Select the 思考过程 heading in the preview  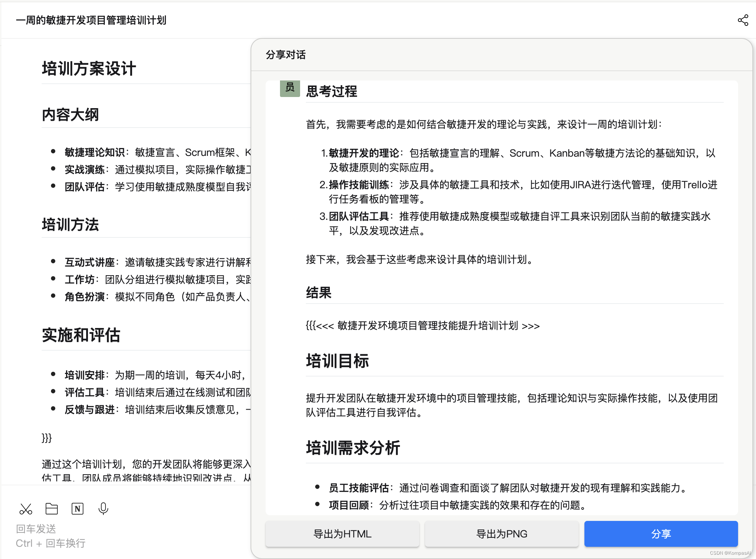point(331,91)
